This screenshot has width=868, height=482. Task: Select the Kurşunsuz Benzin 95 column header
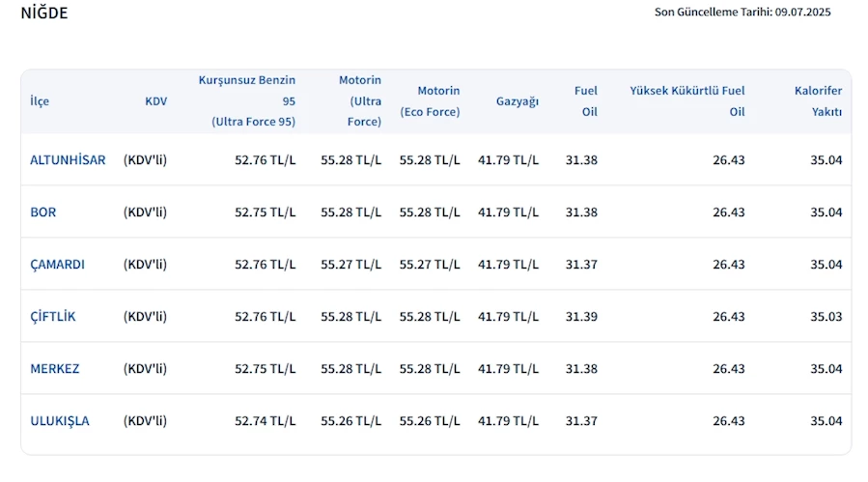(x=247, y=100)
